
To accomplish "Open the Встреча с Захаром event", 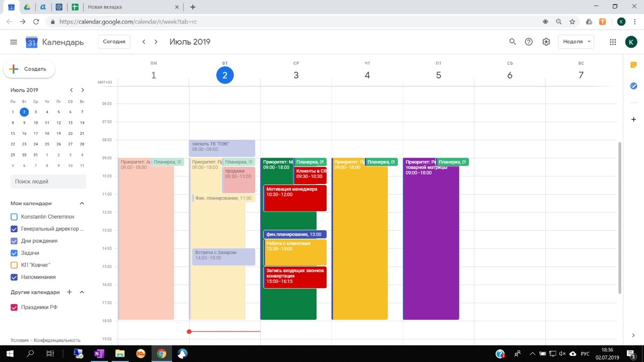I will [224, 257].
